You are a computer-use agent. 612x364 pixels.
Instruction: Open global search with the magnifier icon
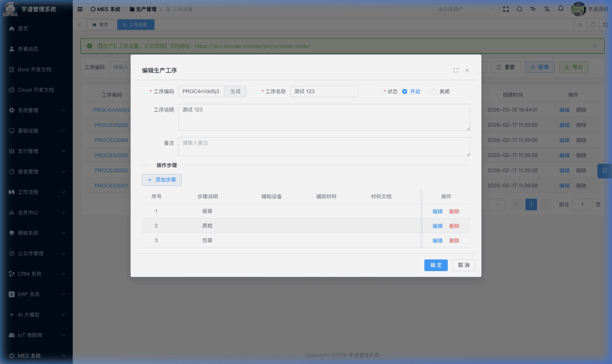(519, 9)
